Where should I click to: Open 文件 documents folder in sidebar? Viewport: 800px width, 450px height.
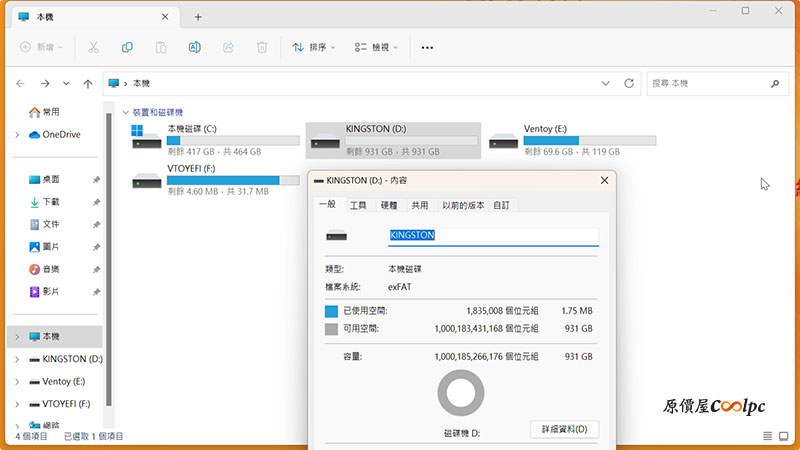point(44,224)
